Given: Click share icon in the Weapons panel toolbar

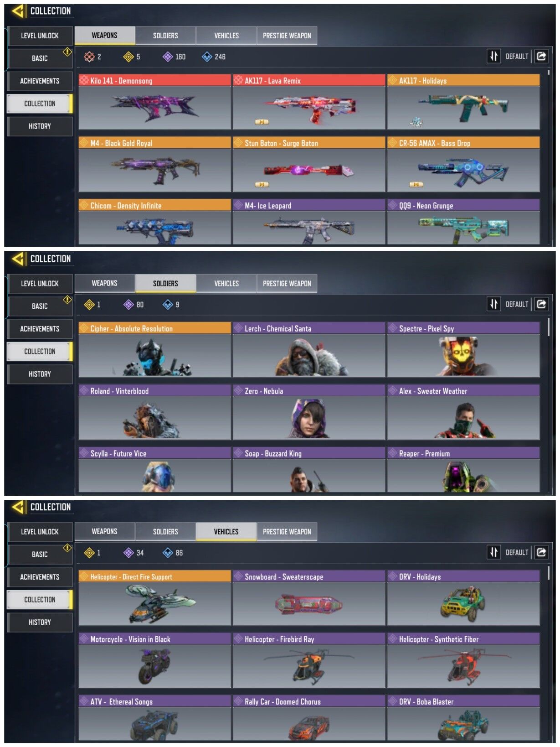Looking at the screenshot, I should 541,56.
